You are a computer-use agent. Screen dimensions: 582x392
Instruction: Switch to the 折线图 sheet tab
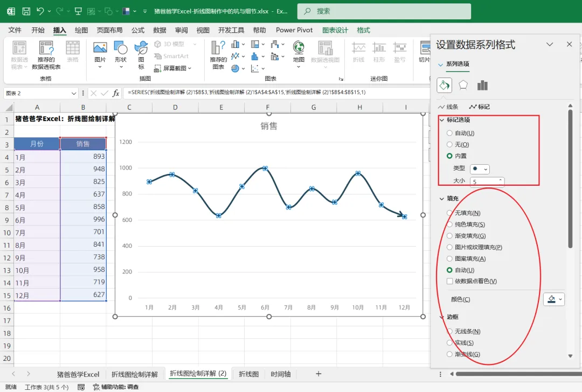[248, 374]
